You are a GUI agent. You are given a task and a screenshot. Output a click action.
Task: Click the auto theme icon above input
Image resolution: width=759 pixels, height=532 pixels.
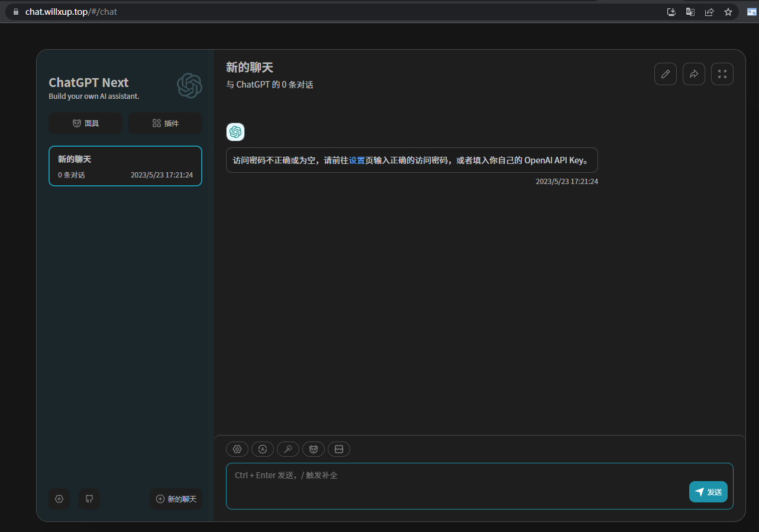pos(263,449)
